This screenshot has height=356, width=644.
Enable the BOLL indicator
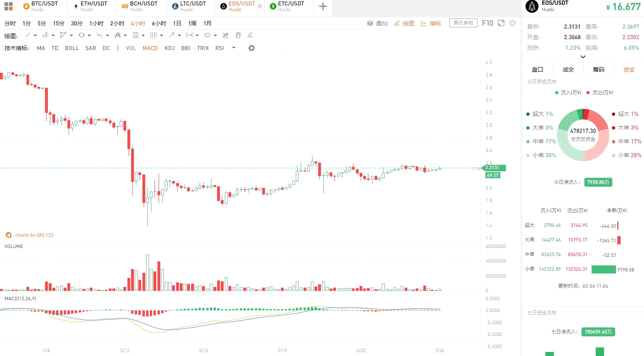[72, 48]
